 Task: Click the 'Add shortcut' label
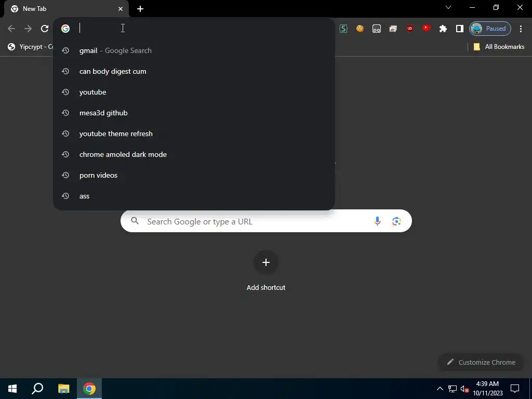pyautogui.click(x=266, y=288)
